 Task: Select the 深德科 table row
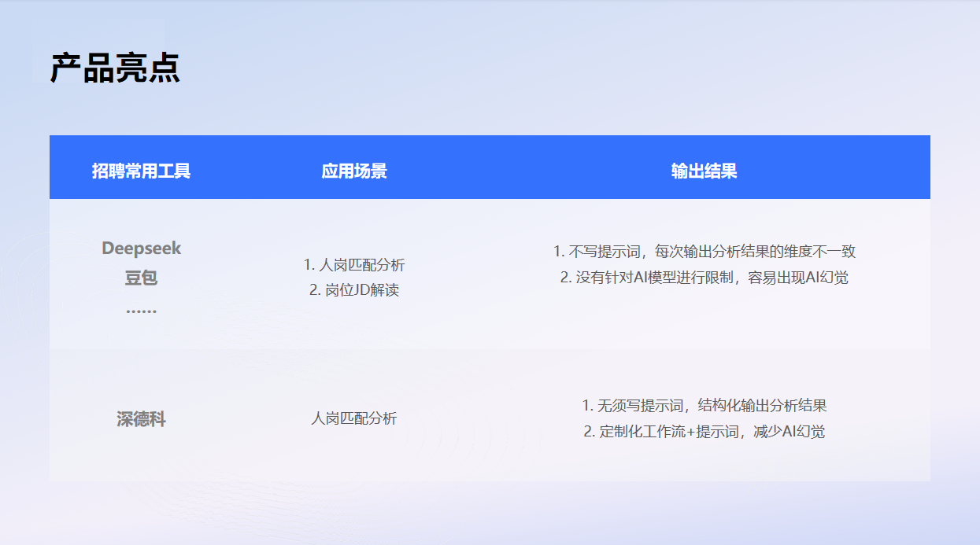(x=490, y=419)
